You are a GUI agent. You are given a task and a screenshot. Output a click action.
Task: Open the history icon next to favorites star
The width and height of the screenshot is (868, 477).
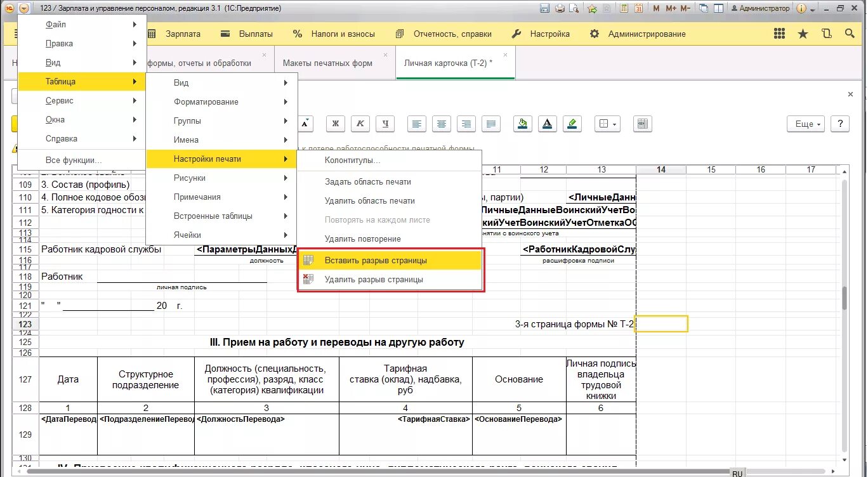point(827,34)
